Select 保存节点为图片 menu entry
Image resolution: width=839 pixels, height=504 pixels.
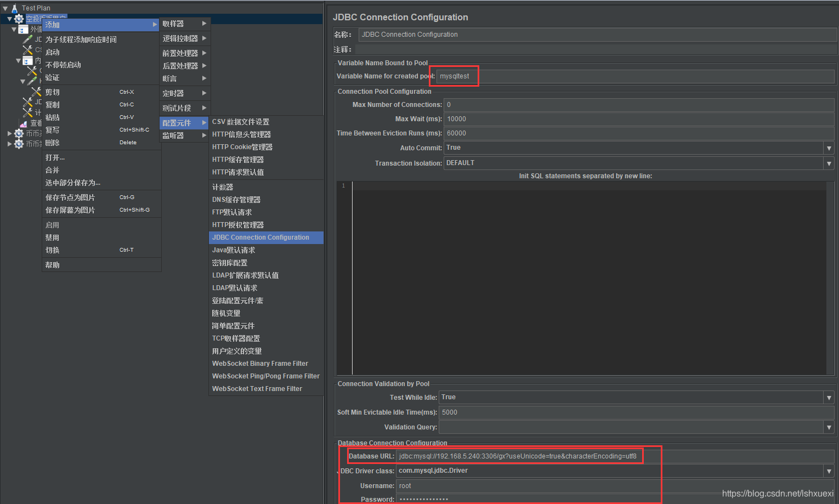101,197
